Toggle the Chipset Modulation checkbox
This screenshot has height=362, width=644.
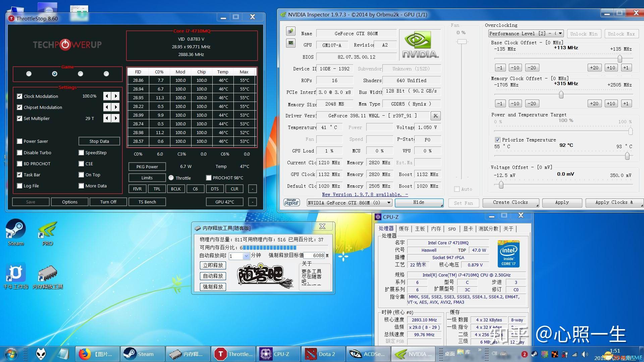[x=19, y=107]
